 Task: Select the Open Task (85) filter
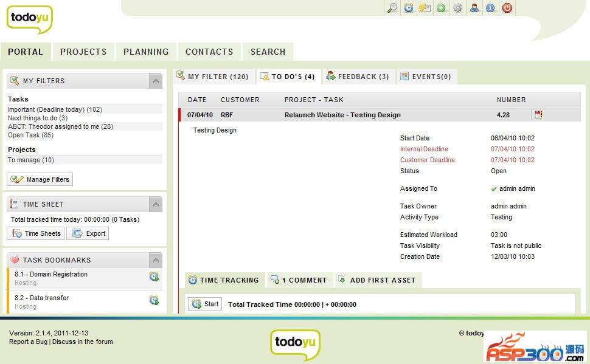[30, 135]
